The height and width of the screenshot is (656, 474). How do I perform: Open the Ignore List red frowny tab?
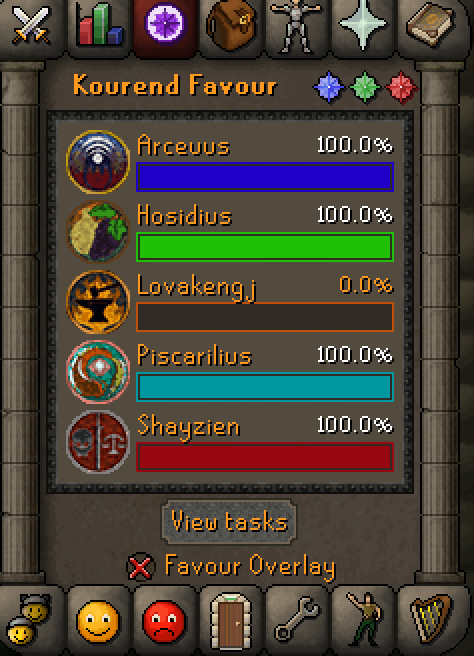(164, 621)
